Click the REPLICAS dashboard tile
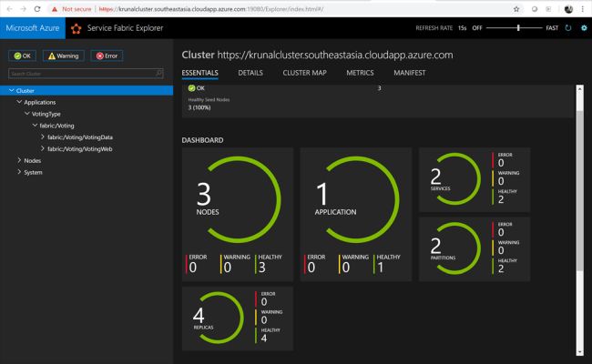The width and height of the screenshot is (592, 364). (x=238, y=318)
